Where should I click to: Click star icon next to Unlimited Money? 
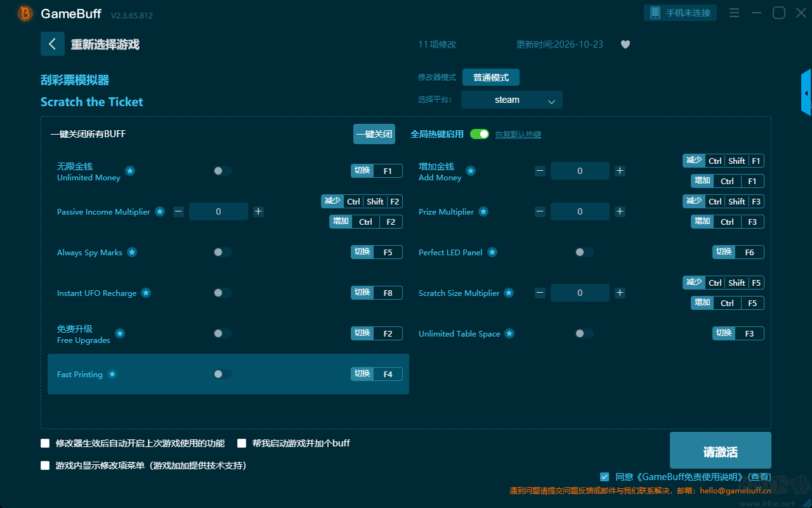(130, 171)
